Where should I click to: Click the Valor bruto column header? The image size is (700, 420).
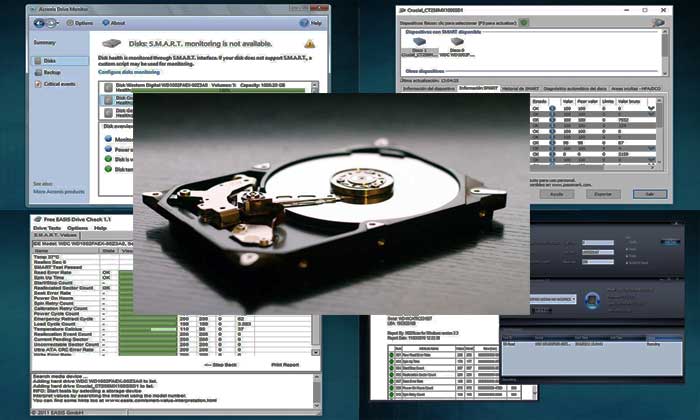tap(629, 101)
